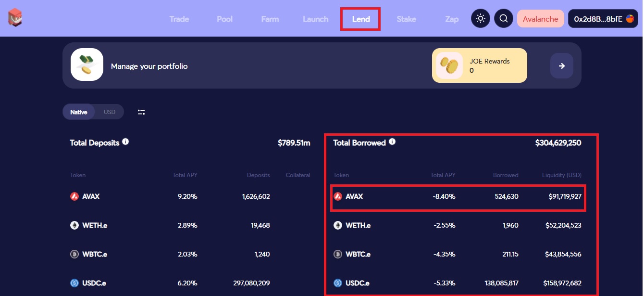Click USDC.e icon in the deposits table
Screen dimensions: 644x296
(74, 283)
